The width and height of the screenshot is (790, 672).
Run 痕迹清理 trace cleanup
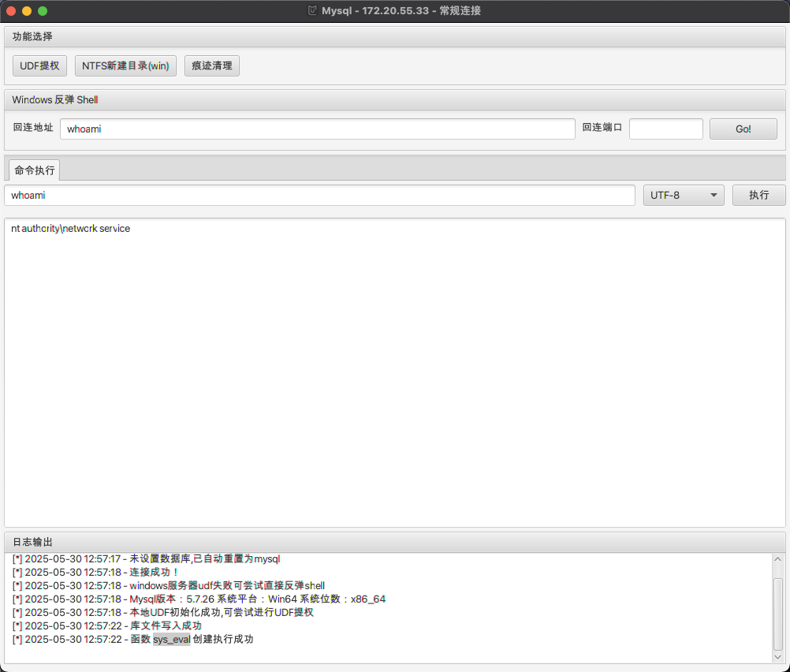211,66
